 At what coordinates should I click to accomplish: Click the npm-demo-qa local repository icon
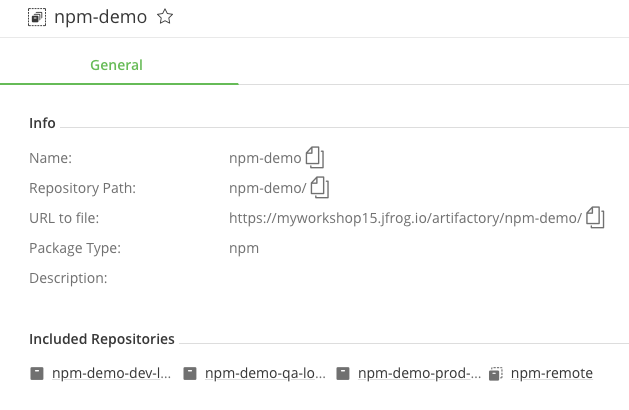[x=190, y=373]
